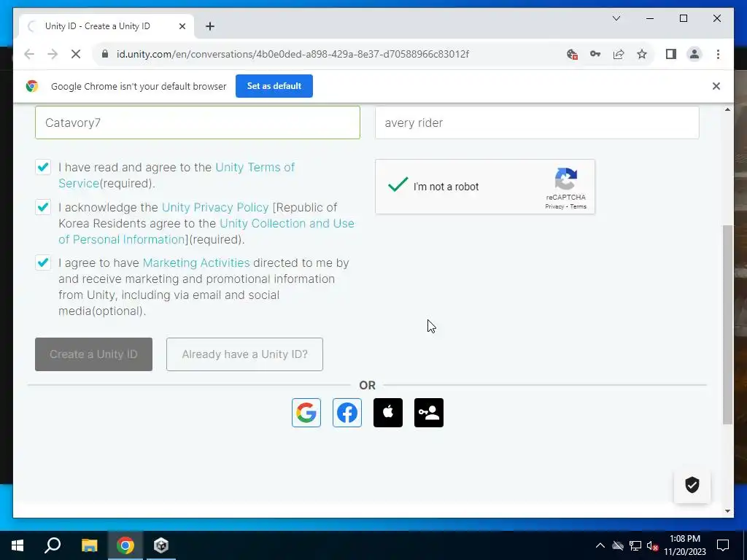Viewport: 747px width, 560px height.
Task: Click the scrollbar up arrow
Action: point(727,110)
